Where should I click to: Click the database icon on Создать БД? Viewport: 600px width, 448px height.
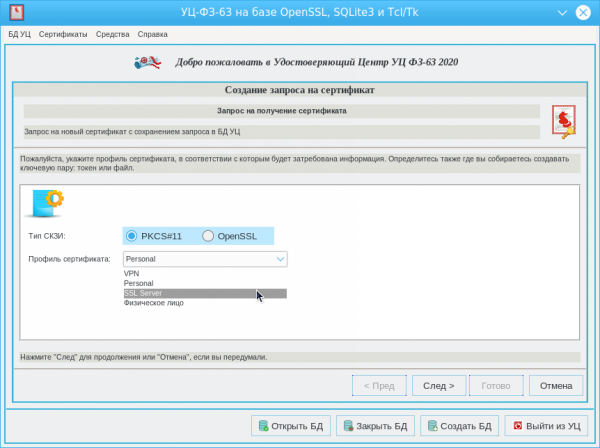tap(432, 425)
